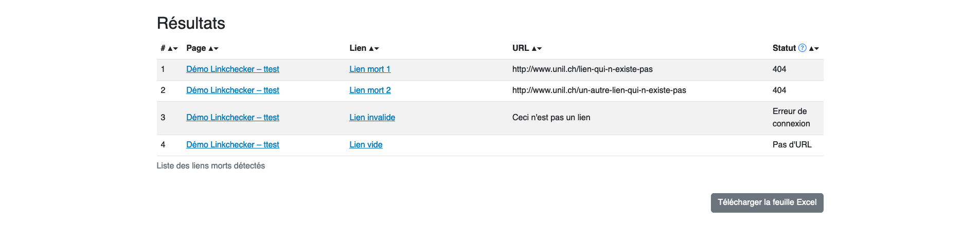Open the "Lien invalide" link

tap(372, 118)
